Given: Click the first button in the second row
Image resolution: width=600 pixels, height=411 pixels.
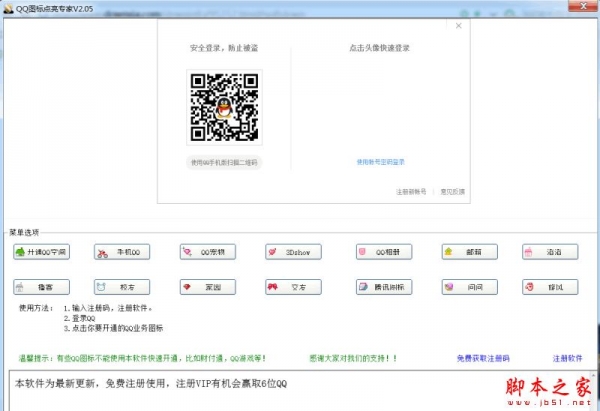Looking at the screenshot, I should click(41, 287).
